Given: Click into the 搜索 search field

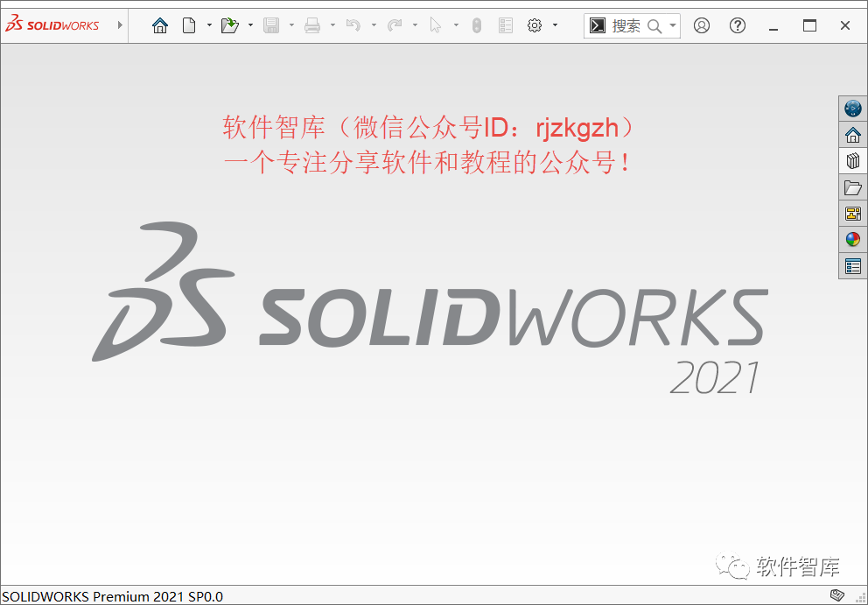Looking at the screenshot, I should tap(626, 25).
